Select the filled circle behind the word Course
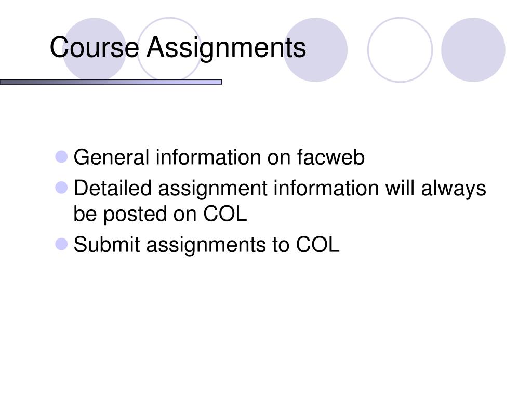The width and height of the screenshot is (532, 399). click(95, 50)
